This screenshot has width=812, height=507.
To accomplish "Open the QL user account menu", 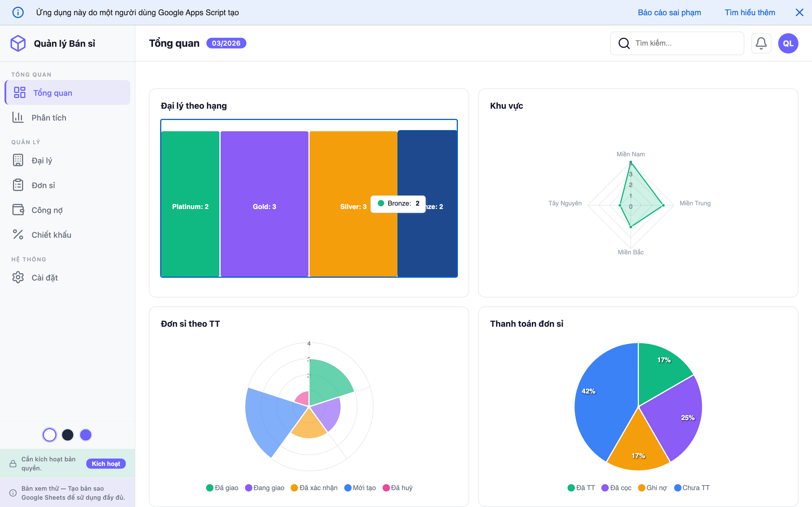I will [788, 43].
